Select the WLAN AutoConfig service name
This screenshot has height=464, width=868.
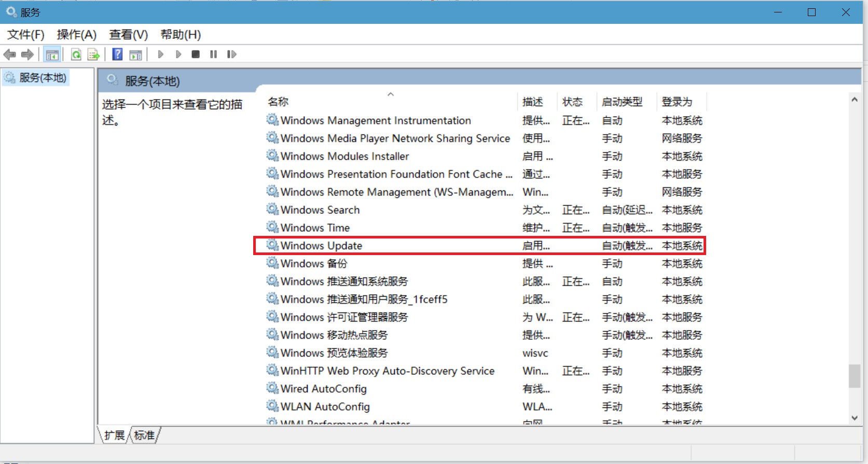tap(325, 406)
